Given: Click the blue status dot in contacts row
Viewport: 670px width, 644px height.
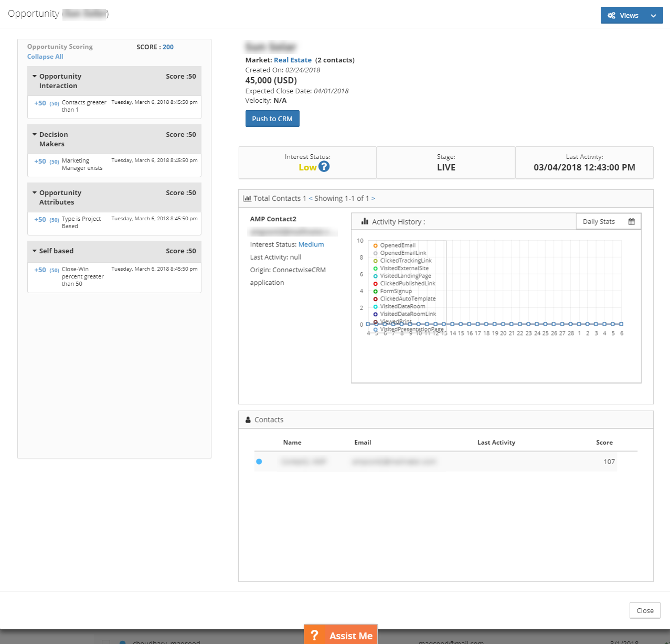Looking at the screenshot, I should [259, 461].
